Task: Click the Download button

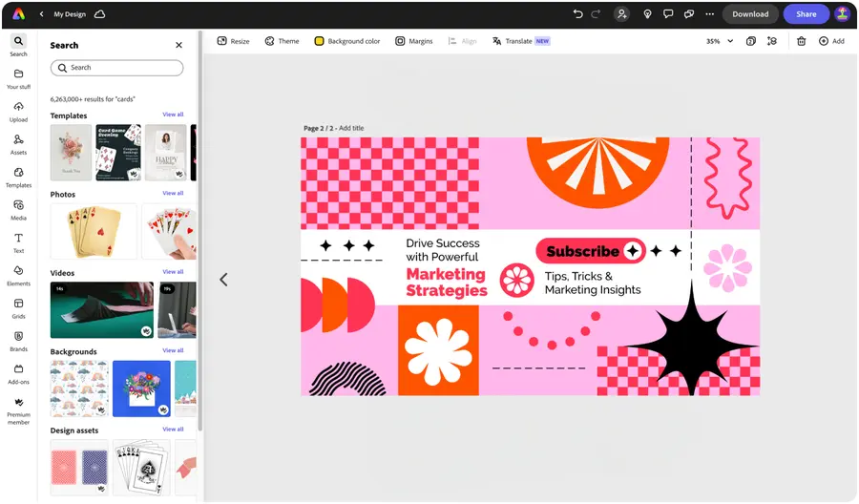Action: [750, 14]
